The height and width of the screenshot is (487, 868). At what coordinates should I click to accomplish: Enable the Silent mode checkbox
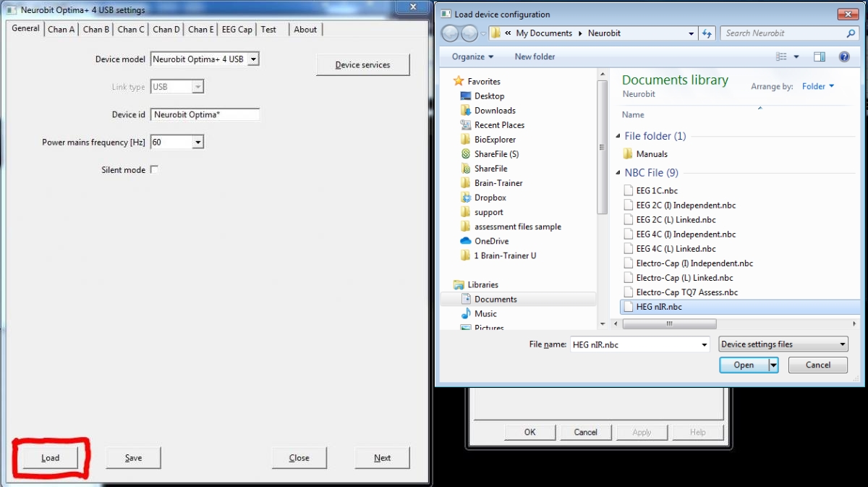click(153, 170)
